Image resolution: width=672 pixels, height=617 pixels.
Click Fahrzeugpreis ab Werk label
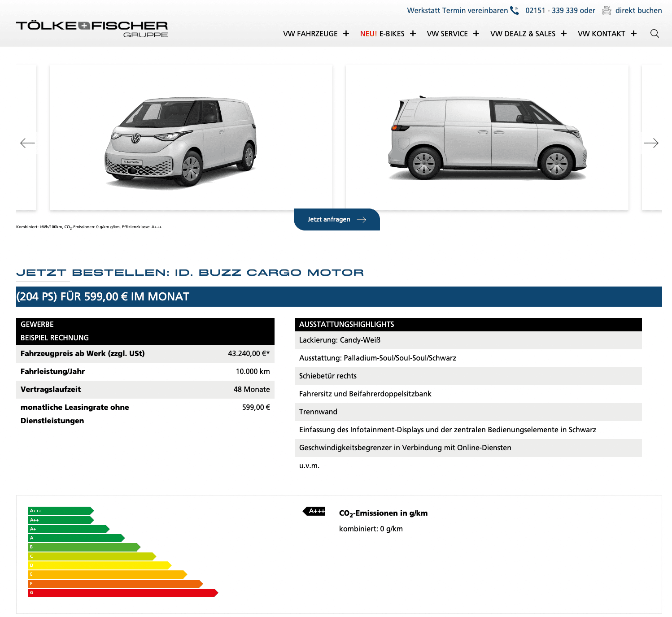[x=83, y=353]
